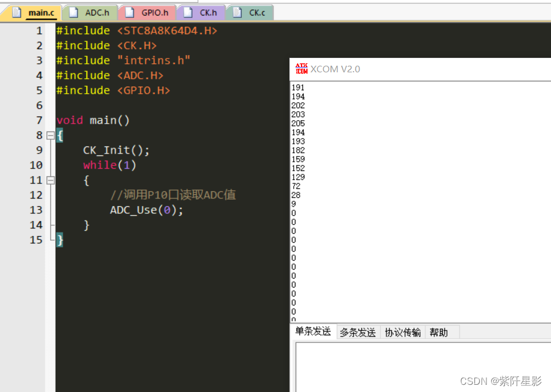The image size is (551, 392).
Task: Place cursor on the ADC_Use(0); line
Action: click(x=146, y=210)
